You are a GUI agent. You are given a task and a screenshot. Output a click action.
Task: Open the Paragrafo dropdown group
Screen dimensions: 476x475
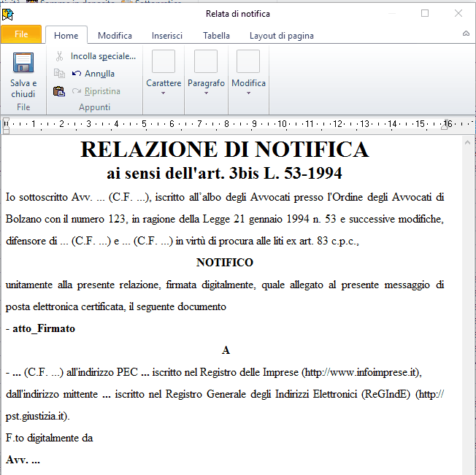coord(206,73)
